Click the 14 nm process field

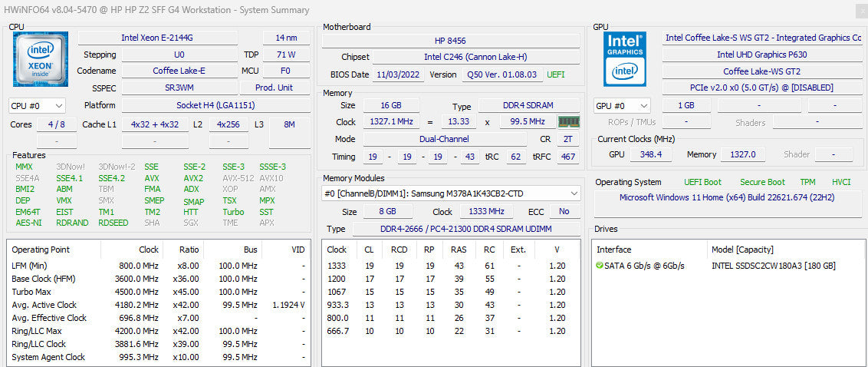pyautogui.click(x=286, y=38)
